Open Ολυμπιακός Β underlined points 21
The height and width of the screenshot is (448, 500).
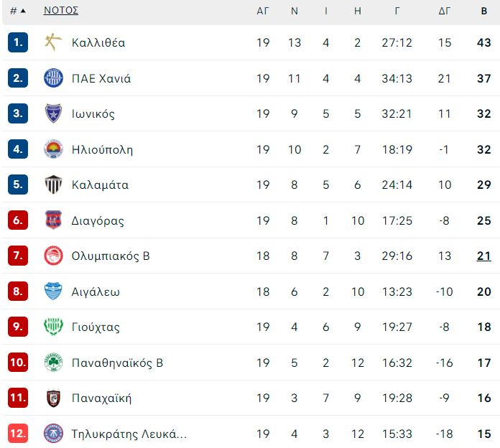[x=483, y=256]
